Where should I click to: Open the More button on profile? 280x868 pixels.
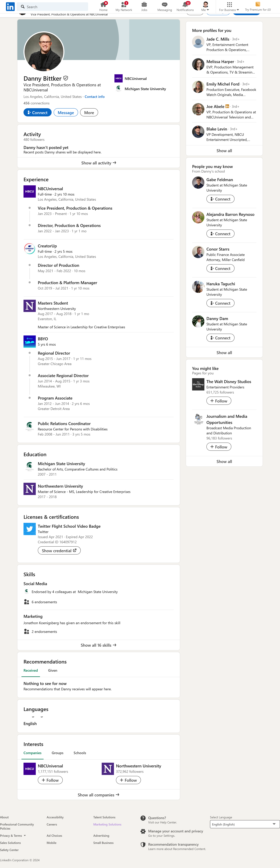click(x=89, y=113)
